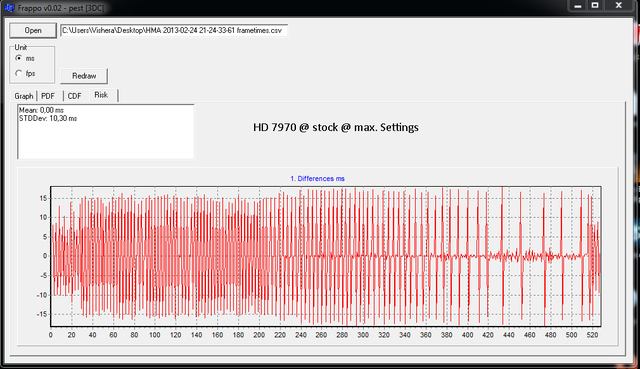This screenshot has height=369, width=640.
Task: Switch to the CDF tab
Action: 74,96
